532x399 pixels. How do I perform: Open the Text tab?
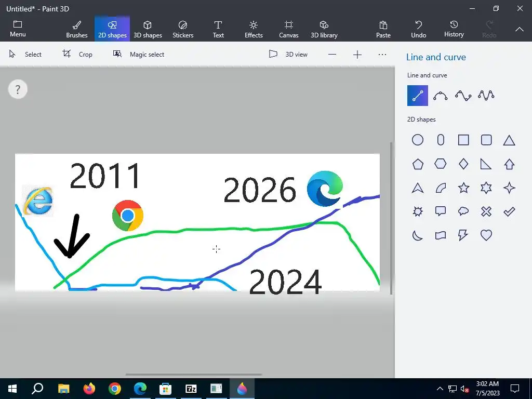click(x=218, y=29)
